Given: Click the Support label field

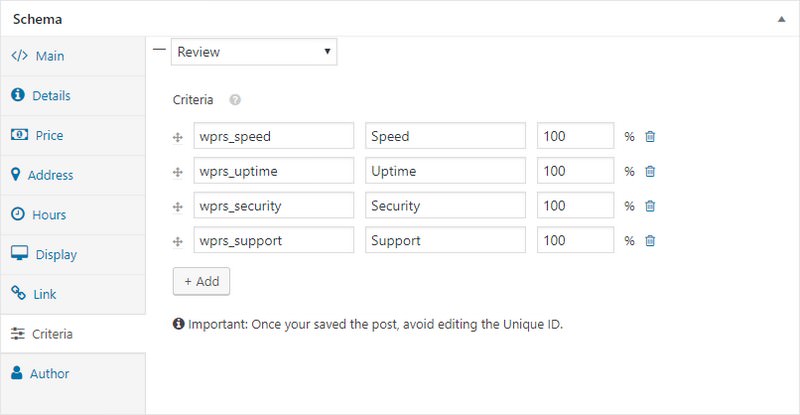Looking at the screenshot, I should [445, 240].
